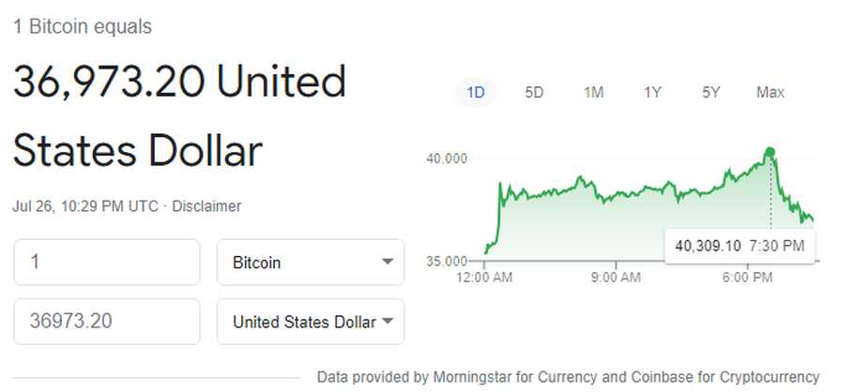Click the Jul 26 timestamp text
This screenshot has height=392, width=868.
85,206
